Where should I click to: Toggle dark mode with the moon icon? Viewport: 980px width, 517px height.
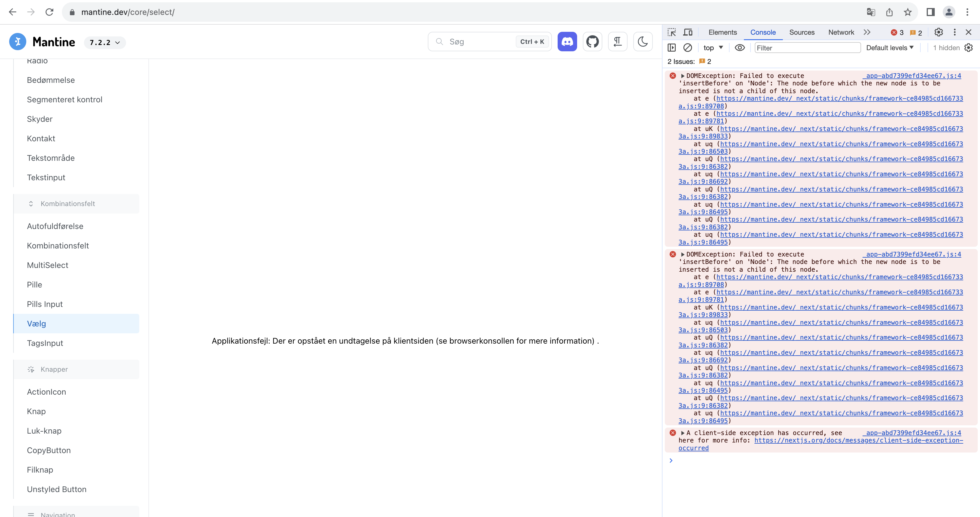pyautogui.click(x=642, y=42)
